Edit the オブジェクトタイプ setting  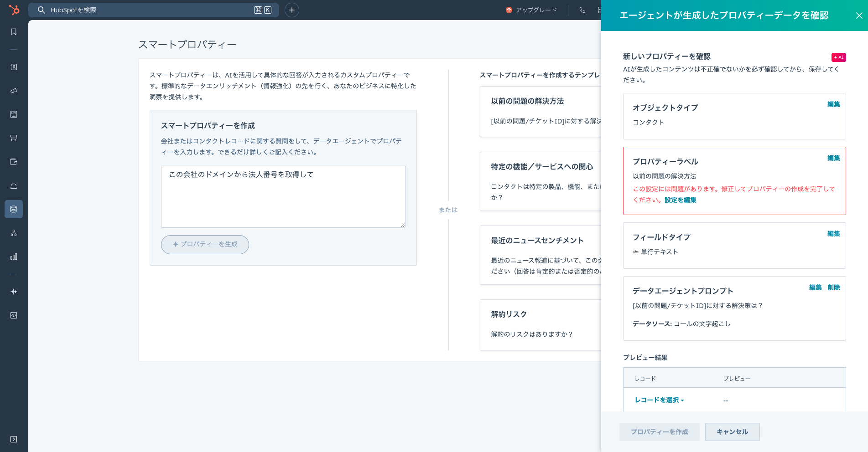click(x=833, y=104)
